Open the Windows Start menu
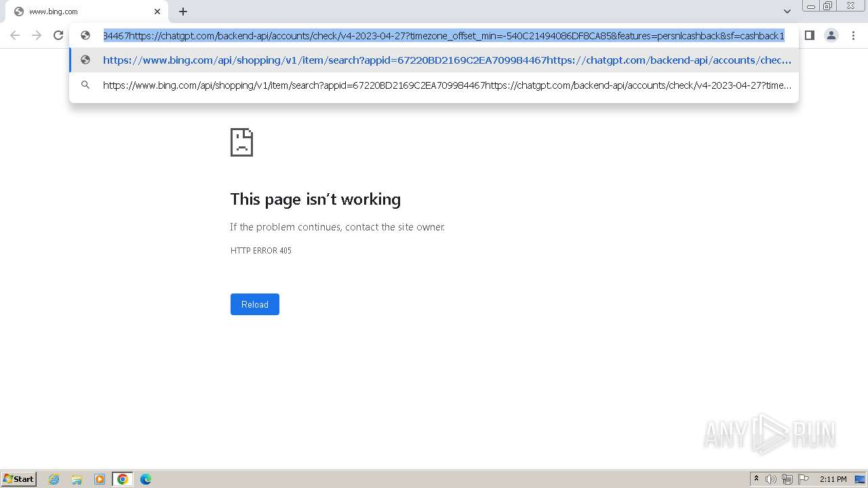The width and height of the screenshot is (868, 488). pos(19,479)
